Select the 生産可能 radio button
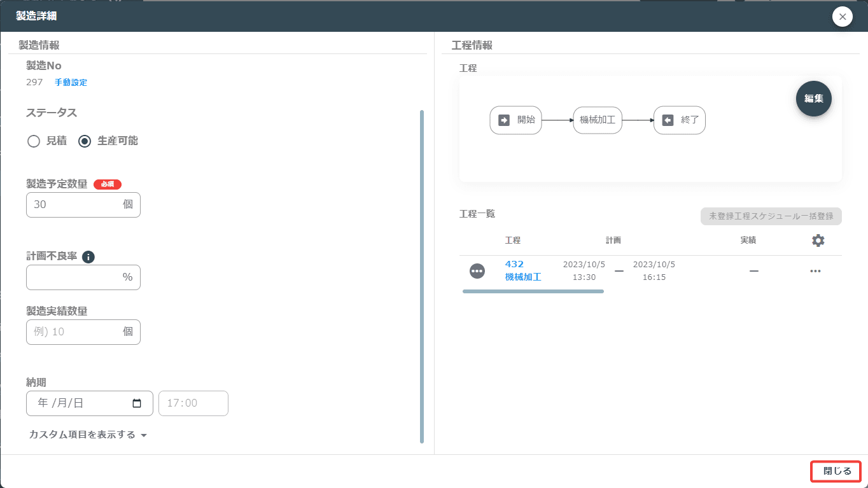Viewport: 868px width, 488px height. (85, 141)
